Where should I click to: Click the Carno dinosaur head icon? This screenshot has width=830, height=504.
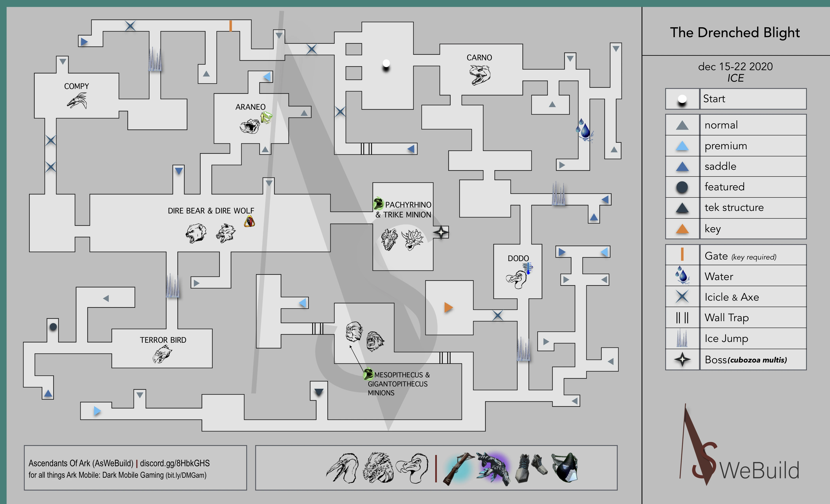[x=480, y=75]
